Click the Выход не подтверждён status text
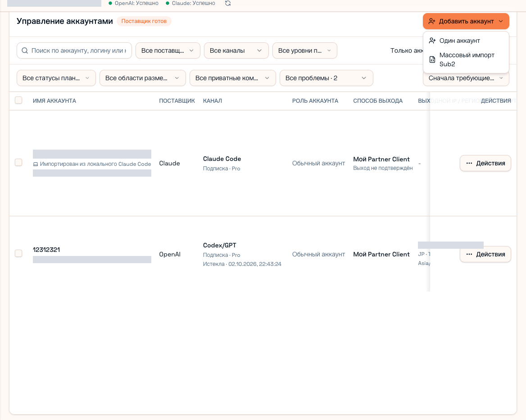This screenshot has width=526, height=420. (x=383, y=168)
